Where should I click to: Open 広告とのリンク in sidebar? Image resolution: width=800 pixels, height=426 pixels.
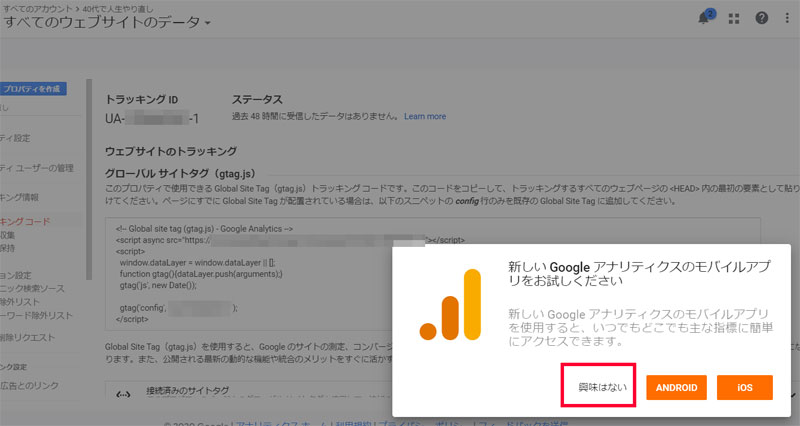point(30,385)
